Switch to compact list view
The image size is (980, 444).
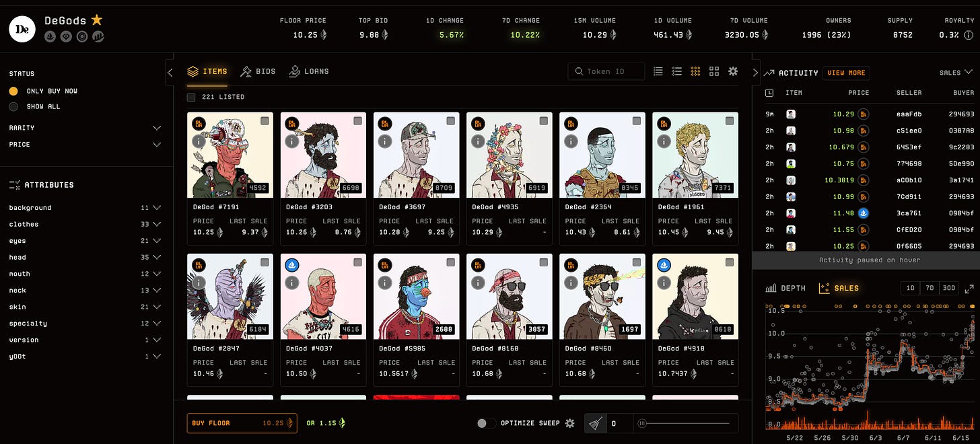coord(658,71)
